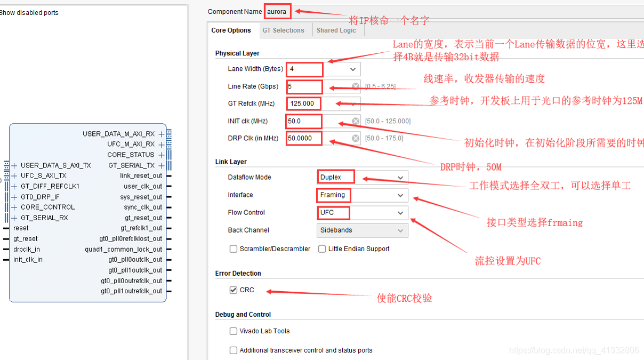Switch to the Core Options tab
644x360 pixels.
tap(231, 30)
